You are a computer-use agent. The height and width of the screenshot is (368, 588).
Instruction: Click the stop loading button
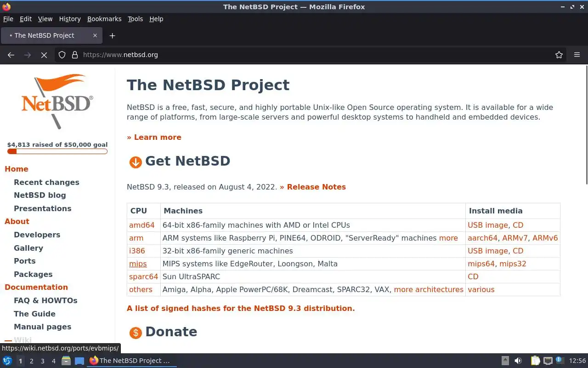tap(44, 55)
